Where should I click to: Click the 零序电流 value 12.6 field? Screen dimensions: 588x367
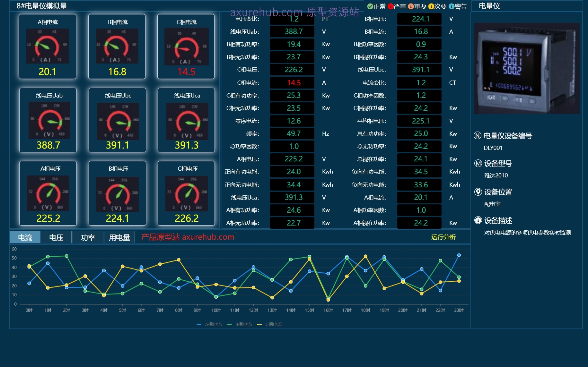[292, 121]
